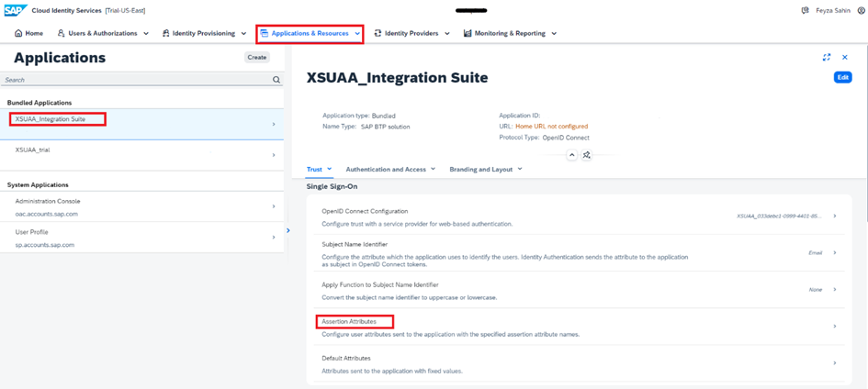Expand Identity Provisioning dropdown arrow

coord(243,33)
